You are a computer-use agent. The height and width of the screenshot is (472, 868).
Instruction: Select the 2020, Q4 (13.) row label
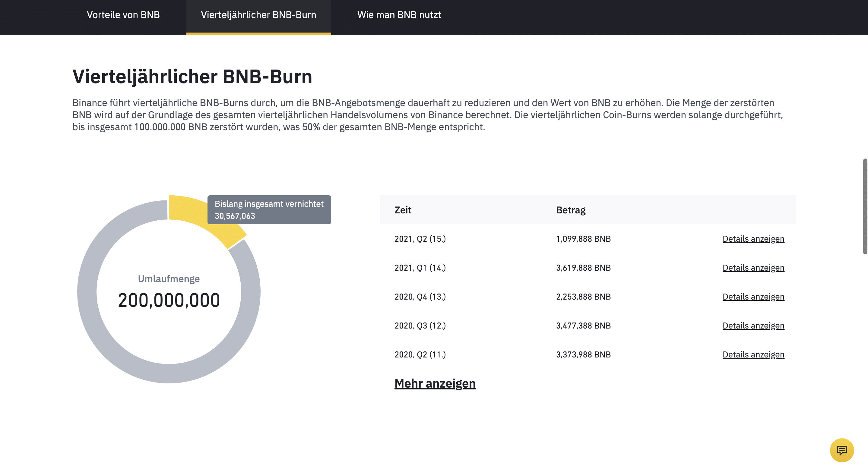pos(420,297)
